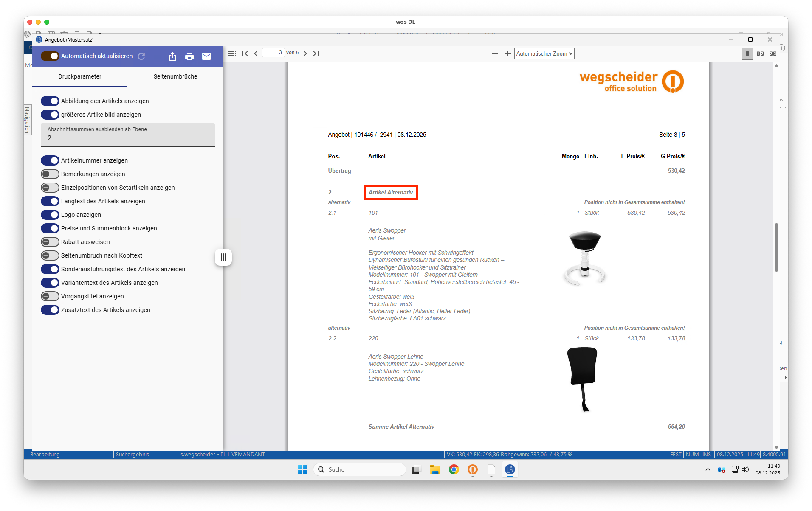Zoom out with the minus icon
This screenshot has width=812, height=511.
point(494,53)
